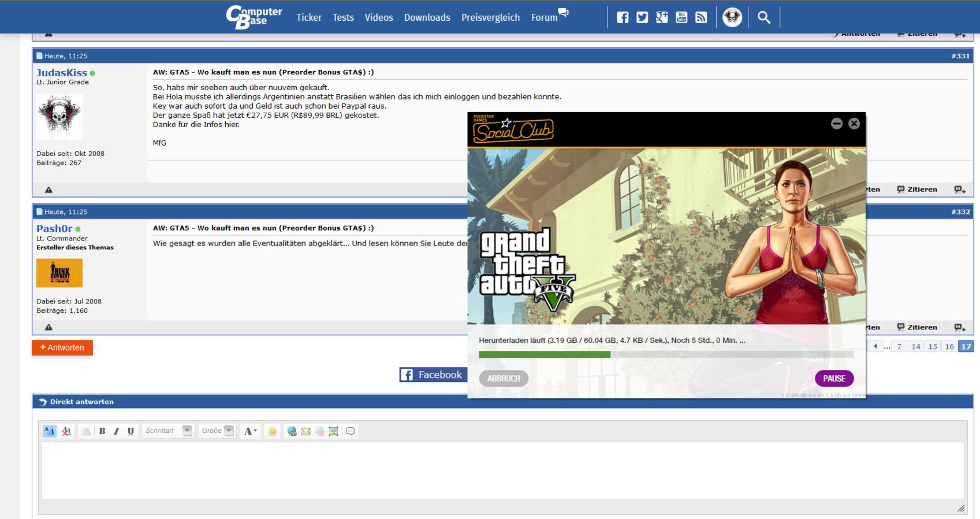Open Pash0r's user profile link
Screen dimensions: 980x519
(54, 229)
